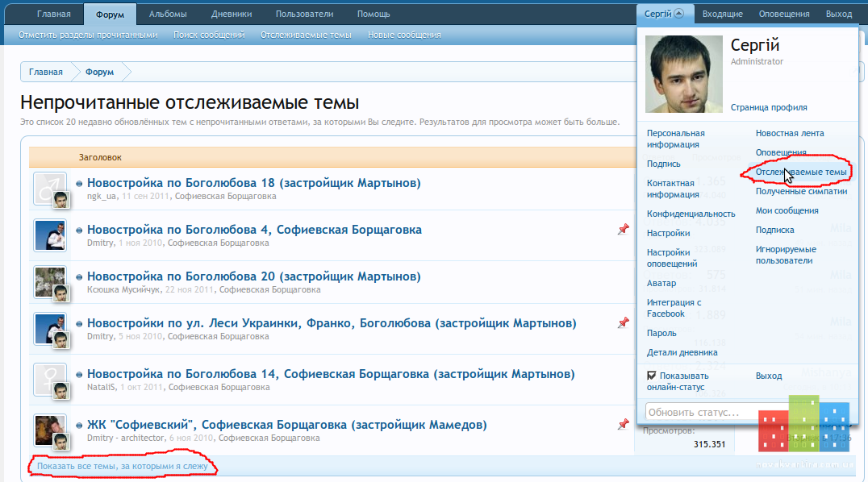868x482 pixels.
Task: Select the Форум navigation tab
Action: [x=110, y=15]
